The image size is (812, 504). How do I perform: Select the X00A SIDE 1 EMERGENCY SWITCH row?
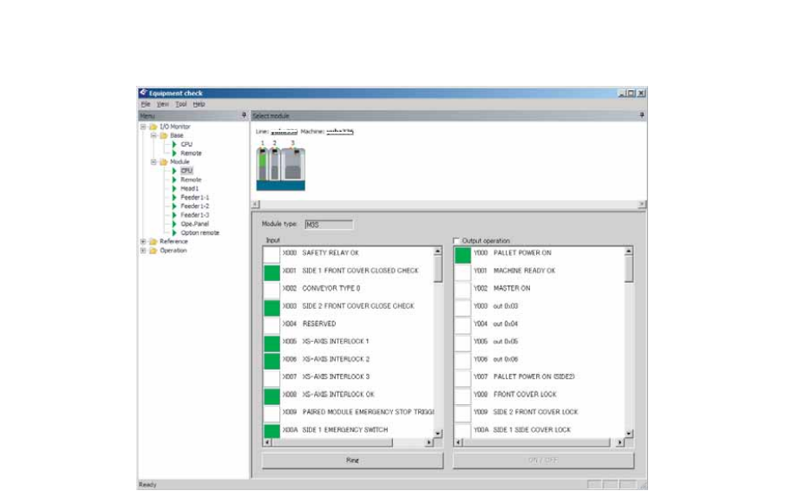click(x=349, y=430)
